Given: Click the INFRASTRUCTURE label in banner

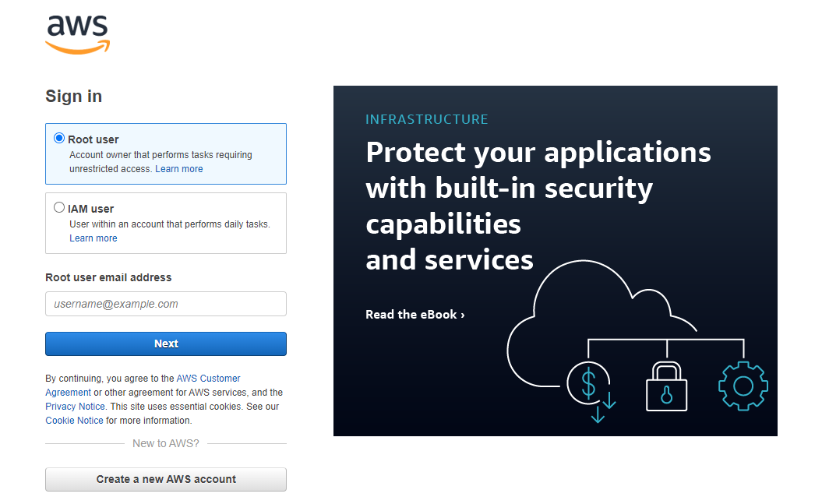Looking at the screenshot, I should tap(427, 119).
